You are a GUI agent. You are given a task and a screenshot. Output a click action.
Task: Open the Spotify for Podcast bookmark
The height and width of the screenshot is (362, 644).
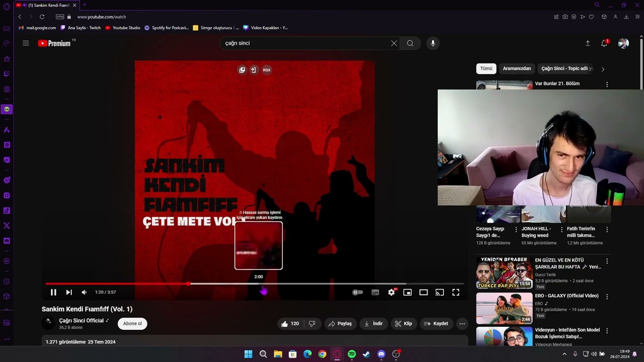coord(167,28)
